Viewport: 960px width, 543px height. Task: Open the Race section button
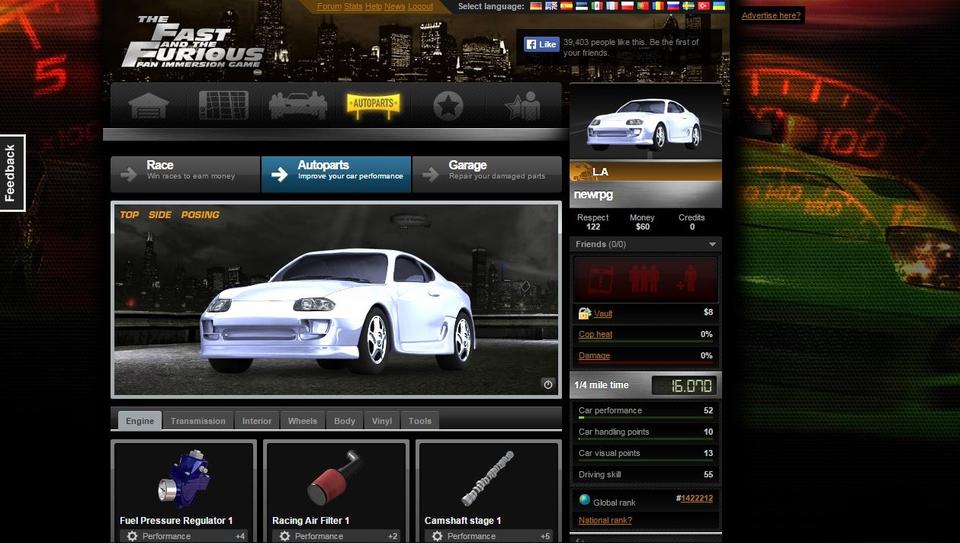tap(186, 174)
